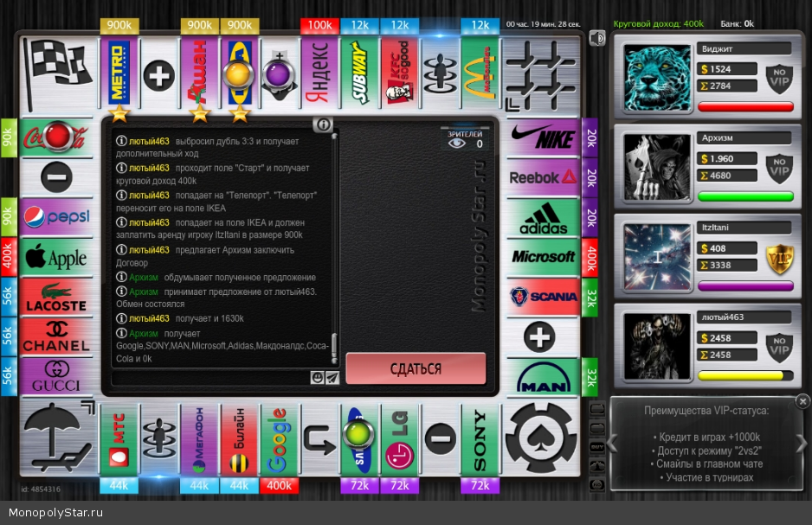Click the yellow player token on IKEA
The image size is (812, 525).
pyautogui.click(x=238, y=75)
